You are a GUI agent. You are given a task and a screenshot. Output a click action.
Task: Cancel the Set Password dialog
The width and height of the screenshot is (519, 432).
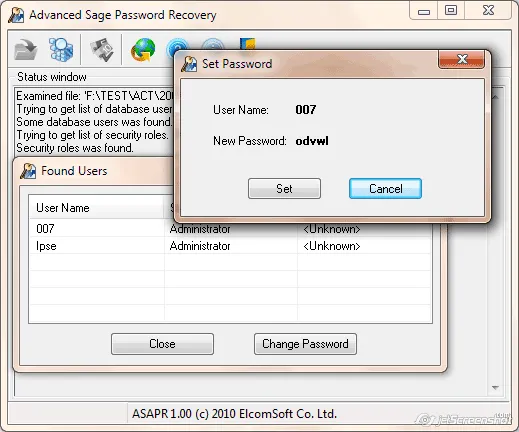pyautogui.click(x=385, y=189)
